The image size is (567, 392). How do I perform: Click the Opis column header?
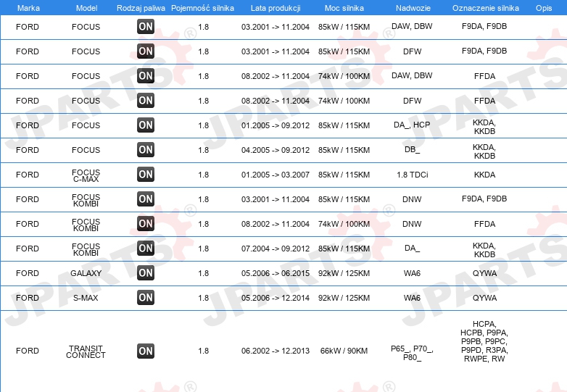[x=544, y=8]
